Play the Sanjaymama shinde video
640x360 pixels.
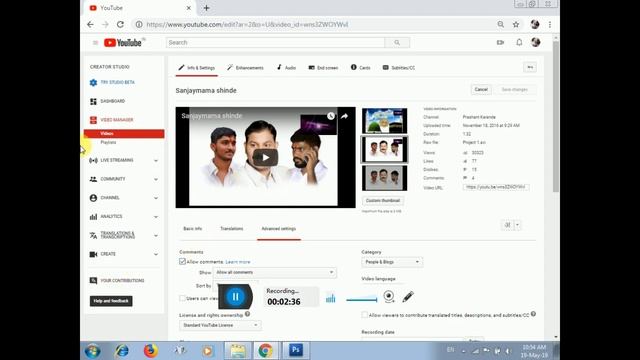(x=265, y=158)
